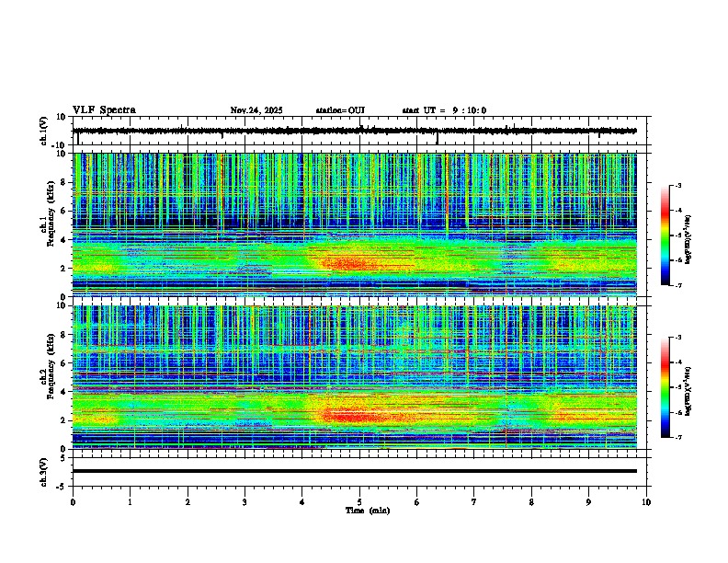Click the ch.1 color bar "log(PSD)(V²/Hz)" label

point(688,239)
